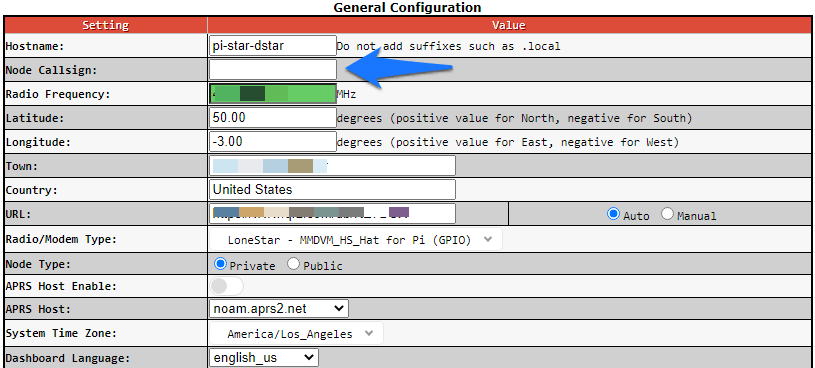Click the 'APRS Host Enable:' label

pyautogui.click(x=61, y=286)
